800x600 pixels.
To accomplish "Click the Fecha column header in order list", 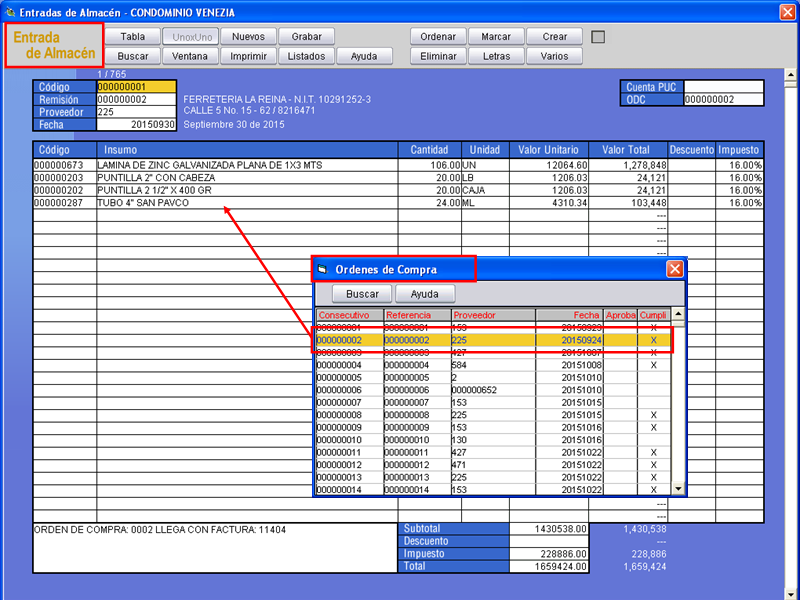I will tap(569, 315).
